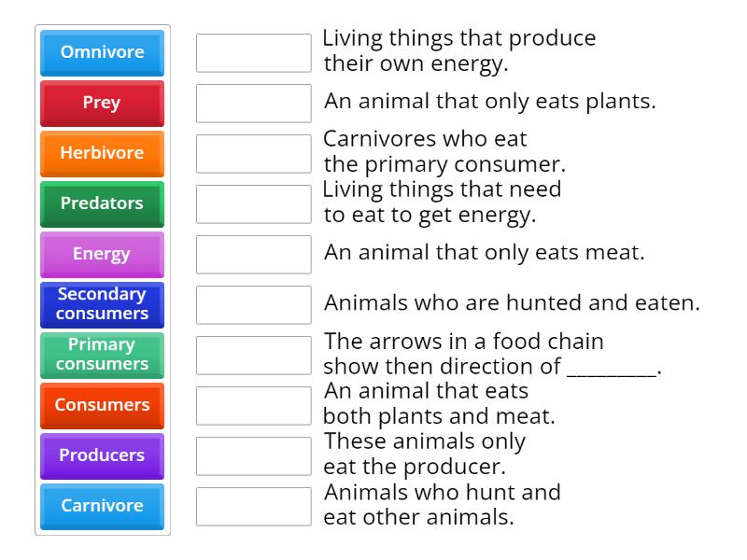This screenshot has width=747, height=560.
Task: Click the empty box beside 'An animal that only eats meat'
Action: 253,254
